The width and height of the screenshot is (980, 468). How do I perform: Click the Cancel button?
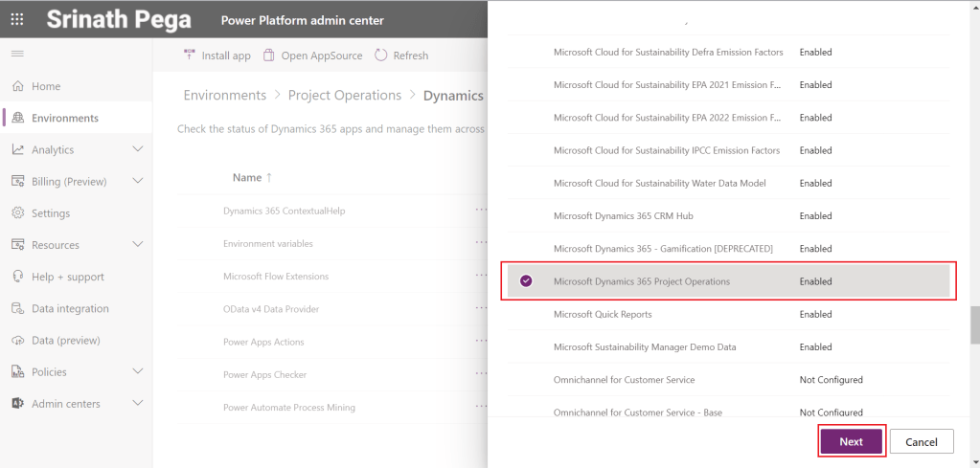pyautogui.click(x=921, y=441)
